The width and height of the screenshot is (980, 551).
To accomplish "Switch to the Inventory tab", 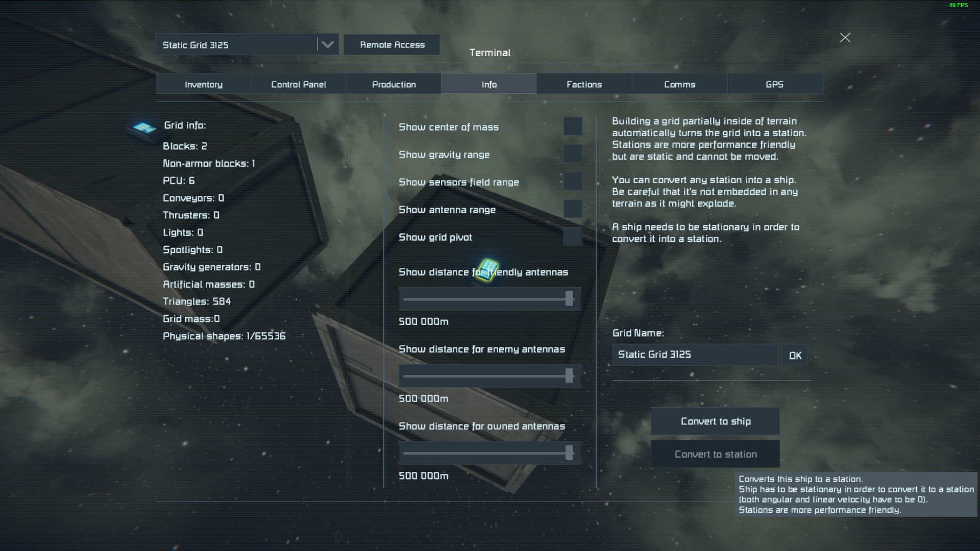I will pos(203,84).
